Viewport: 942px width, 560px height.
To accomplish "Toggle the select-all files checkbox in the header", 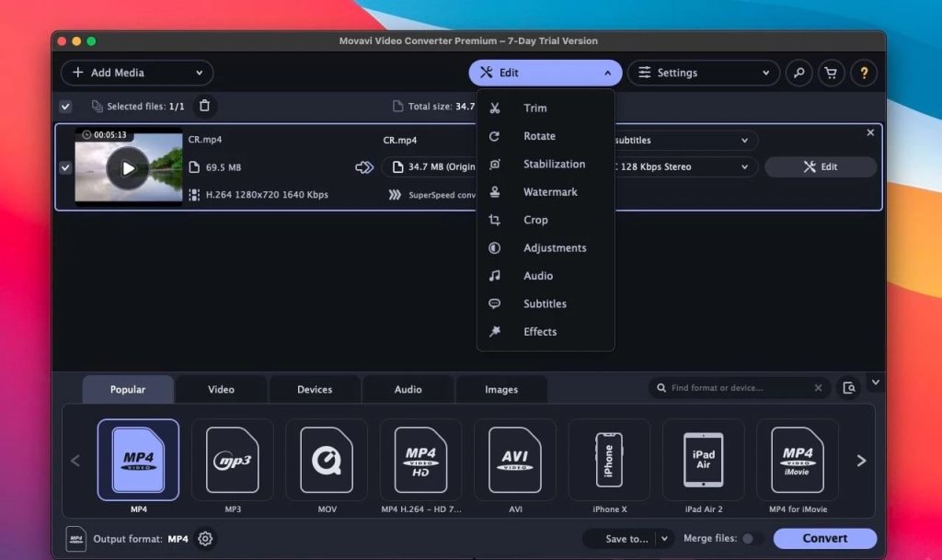I will 64,106.
